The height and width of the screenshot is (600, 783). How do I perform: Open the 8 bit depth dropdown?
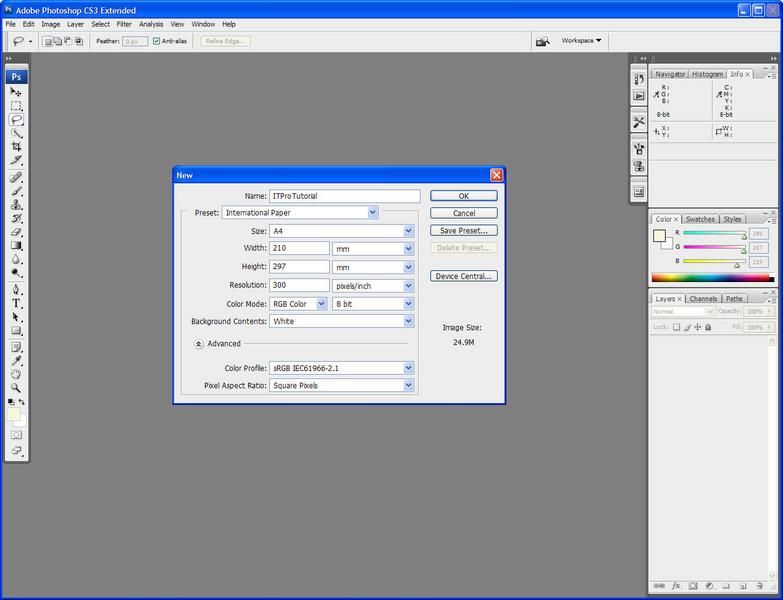[x=373, y=304]
